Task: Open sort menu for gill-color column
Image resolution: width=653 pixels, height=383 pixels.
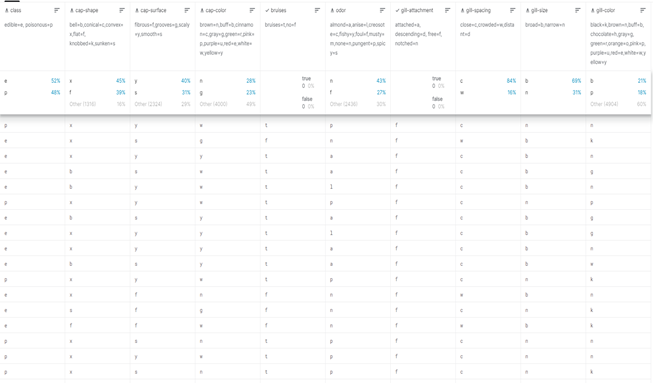Action: click(x=643, y=10)
